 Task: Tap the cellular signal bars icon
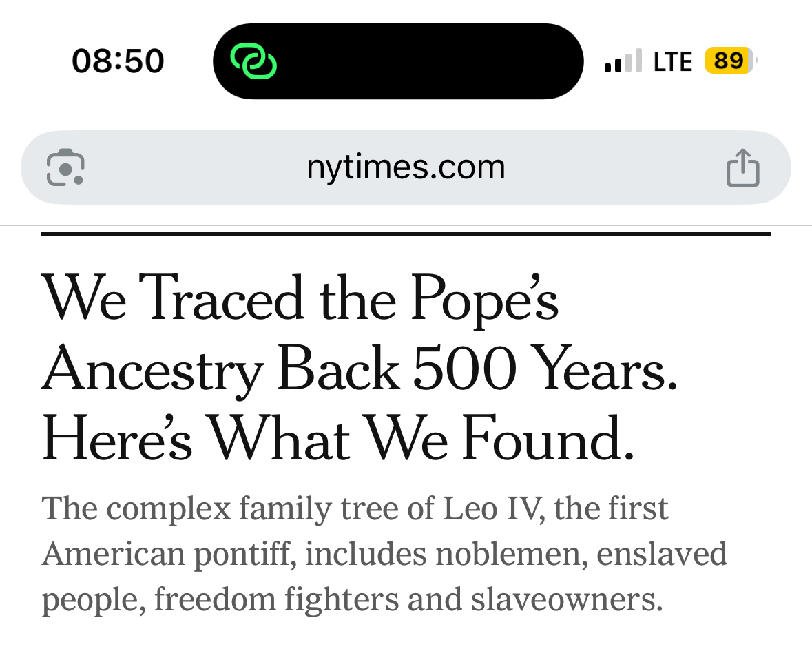click(623, 61)
